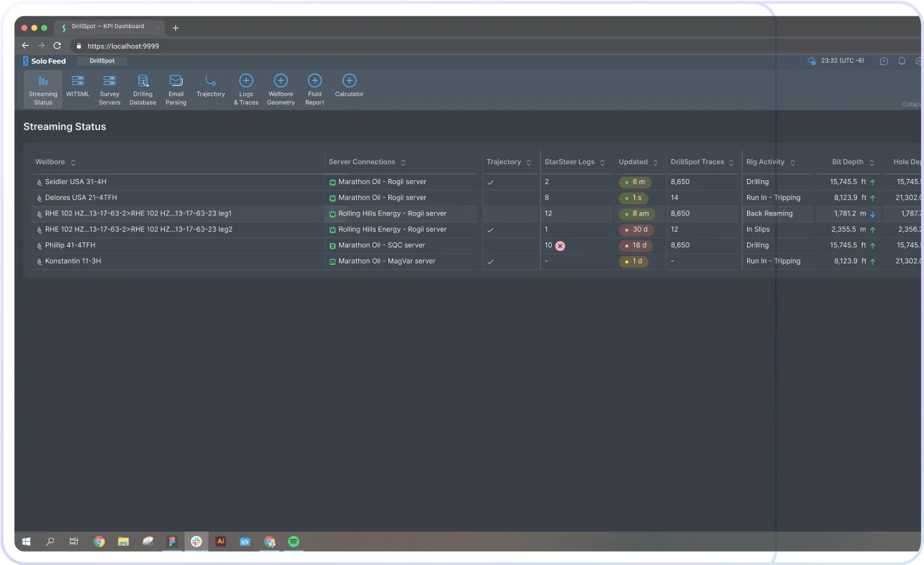Screen dimensions: 924x565
Task: Sort by Bit Depth column
Action: tap(871, 163)
